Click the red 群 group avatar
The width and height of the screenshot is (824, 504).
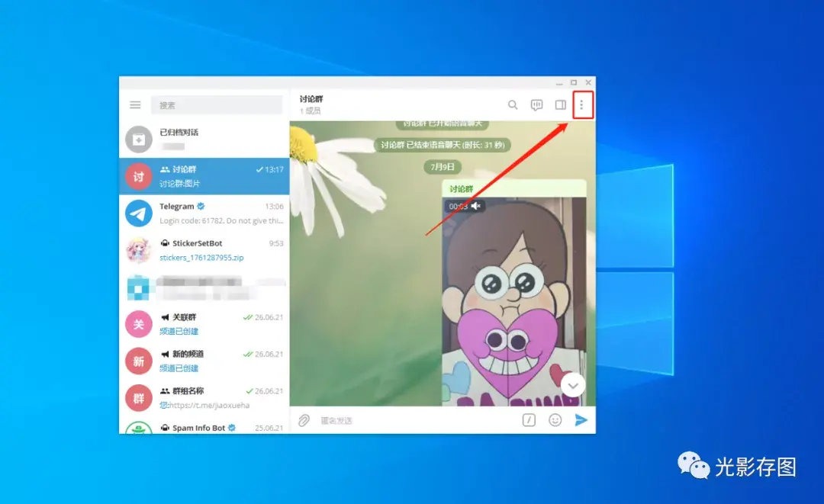pos(139,398)
